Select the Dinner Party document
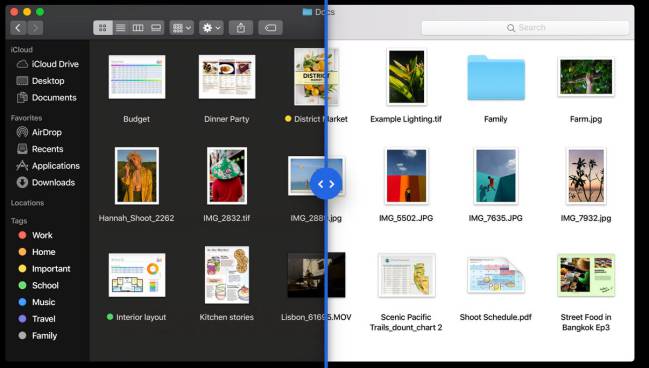The width and height of the screenshot is (649, 368). pyautogui.click(x=227, y=77)
